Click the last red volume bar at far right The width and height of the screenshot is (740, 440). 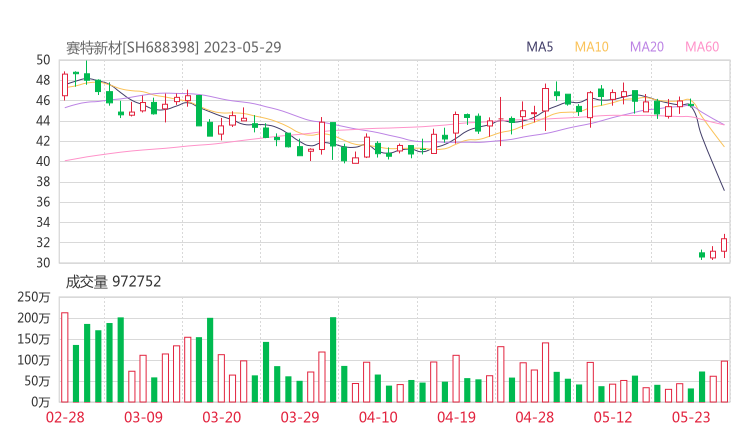coord(724,381)
